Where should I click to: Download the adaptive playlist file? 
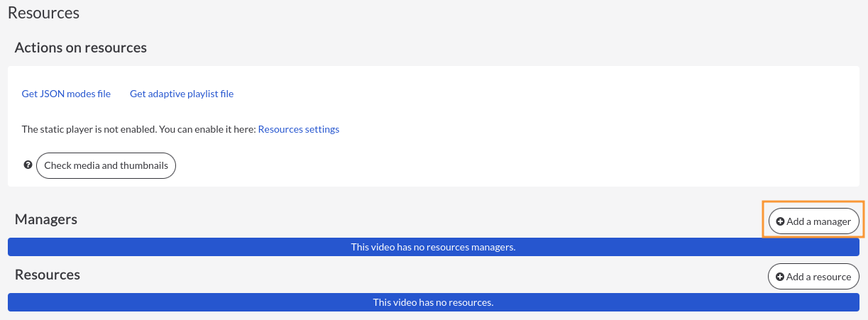[x=182, y=94]
